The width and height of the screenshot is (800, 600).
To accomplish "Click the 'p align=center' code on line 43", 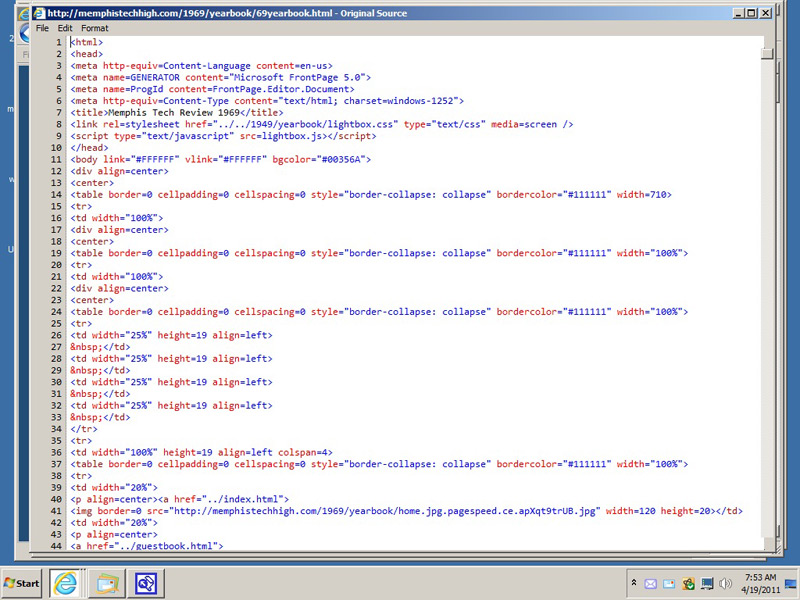I will [114, 535].
